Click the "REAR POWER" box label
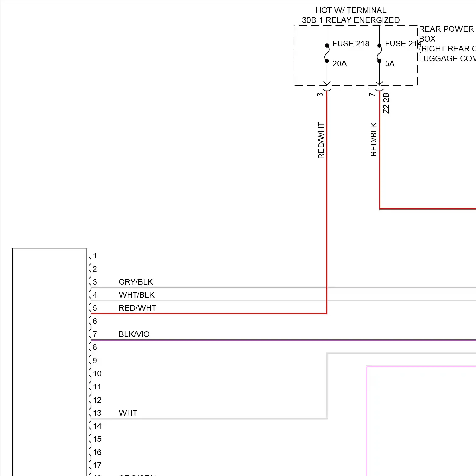Screen dimensions: 476x476 [446, 29]
